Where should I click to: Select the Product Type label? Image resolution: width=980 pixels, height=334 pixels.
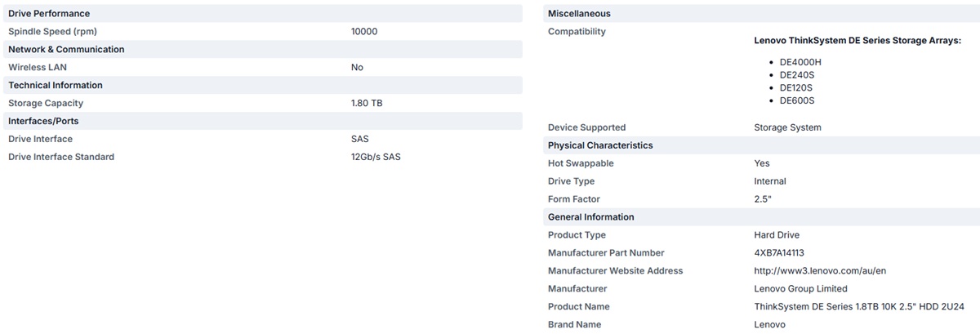577,236
